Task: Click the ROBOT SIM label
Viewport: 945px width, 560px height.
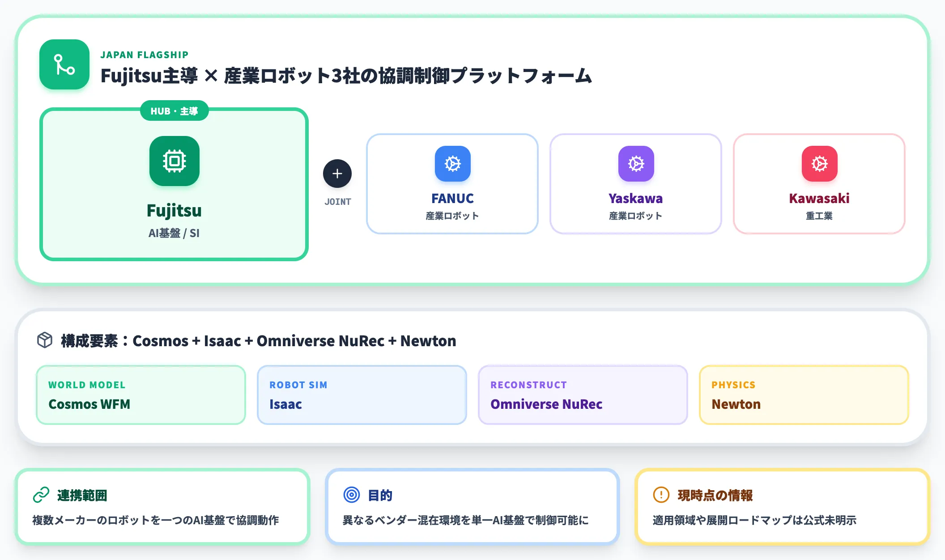Action: point(298,385)
